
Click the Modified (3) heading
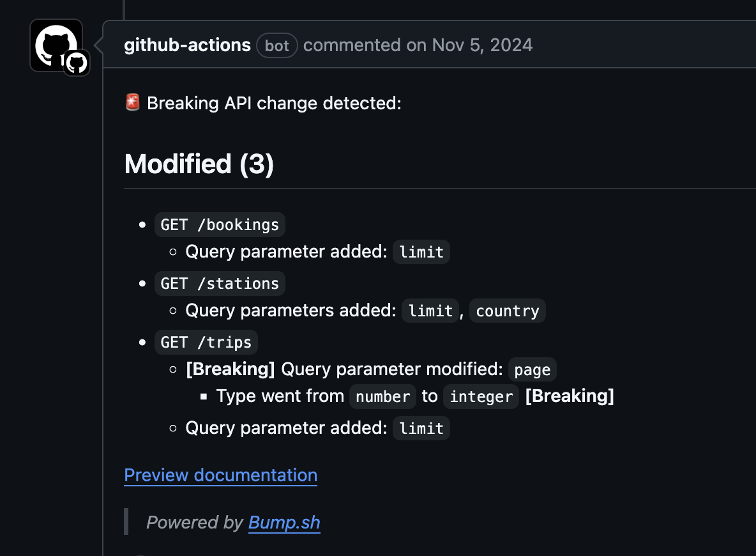pos(199,164)
